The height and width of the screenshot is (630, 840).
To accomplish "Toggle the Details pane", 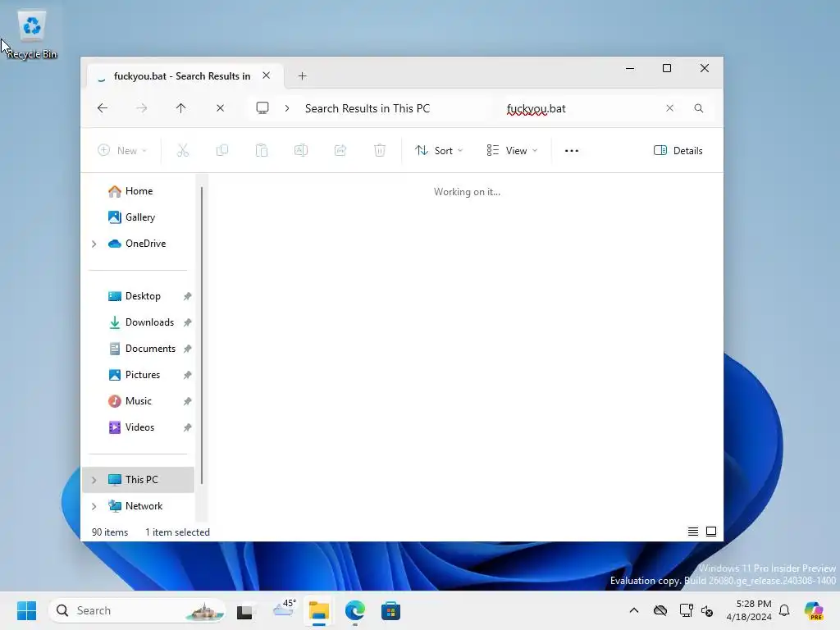I will point(678,151).
